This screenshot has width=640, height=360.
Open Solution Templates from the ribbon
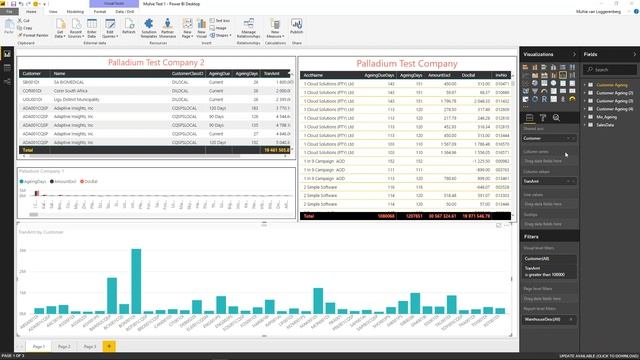149,28
